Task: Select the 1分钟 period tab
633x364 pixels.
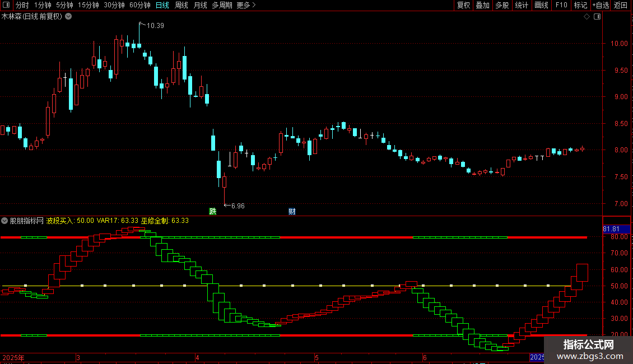Action: click(x=43, y=5)
